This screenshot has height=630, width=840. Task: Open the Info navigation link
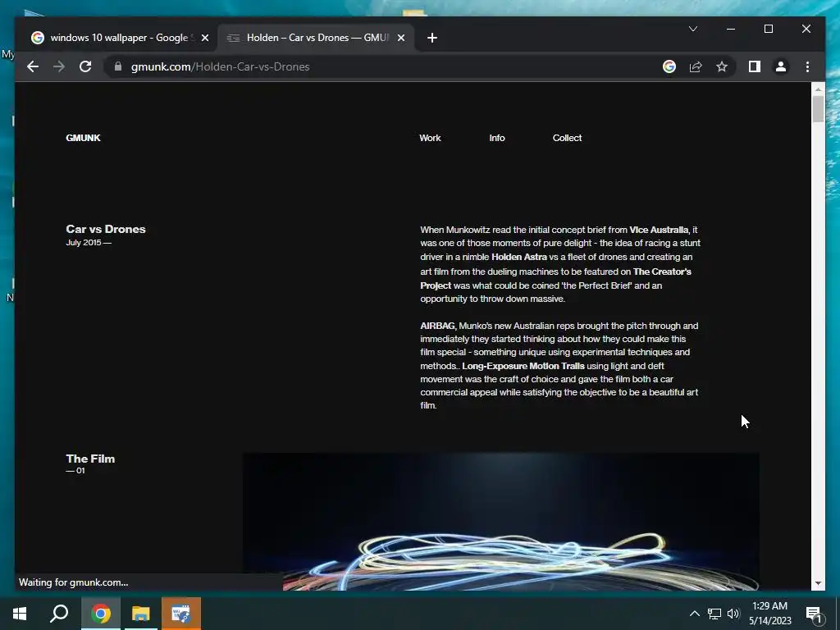click(x=496, y=138)
